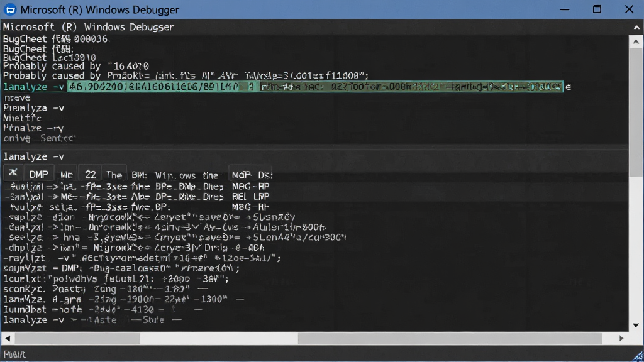Click the line starting with 'lcurlxt:'
The height and width of the screenshot is (362, 644).
tap(116, 278)
